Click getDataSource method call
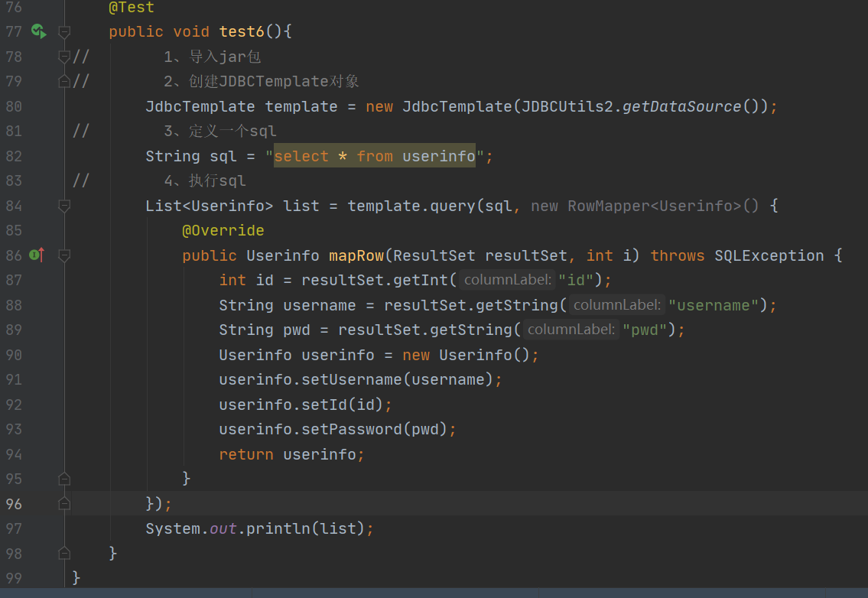868x598 pixels. [682, 106]
